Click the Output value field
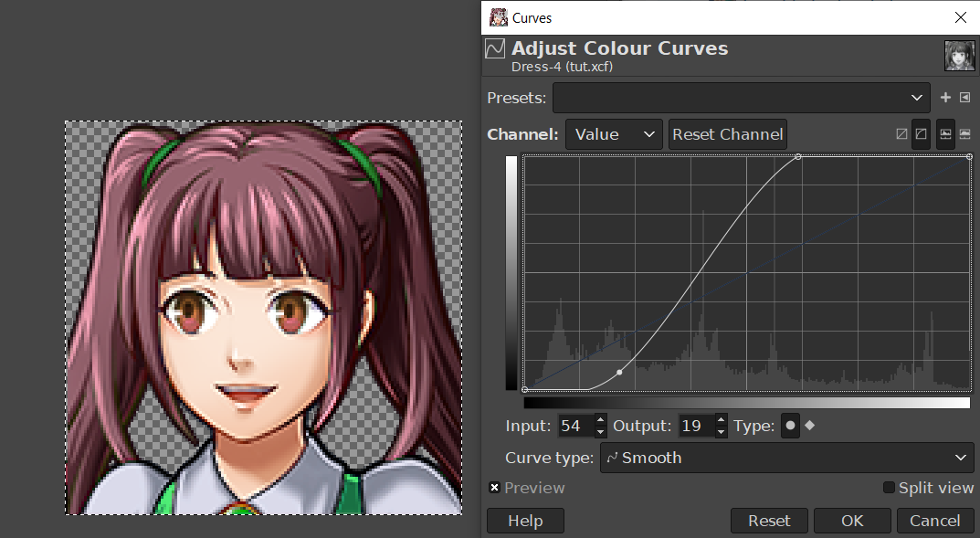Viewport: 980px width, 538px height. (696, 427)
